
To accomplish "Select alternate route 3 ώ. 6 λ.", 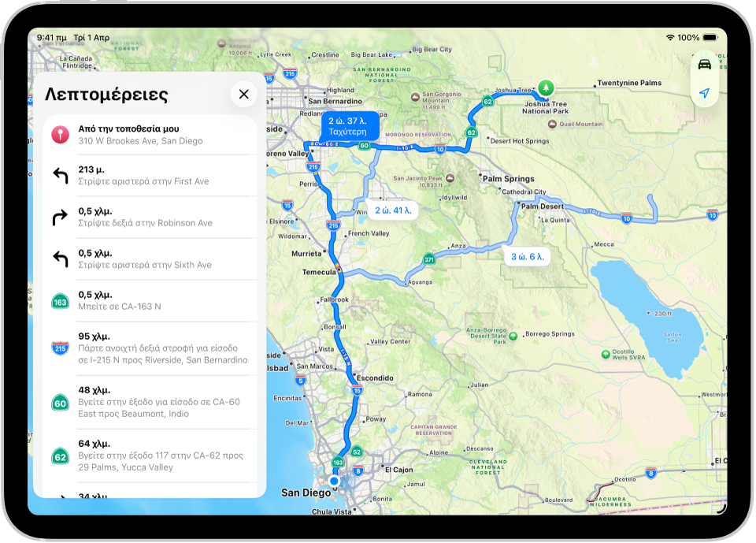I will click(528, 257).
